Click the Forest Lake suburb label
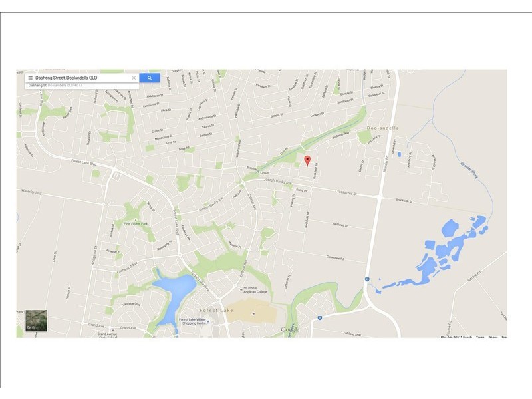532x399 pixels. pyautogui.click(x=217, y=310)
